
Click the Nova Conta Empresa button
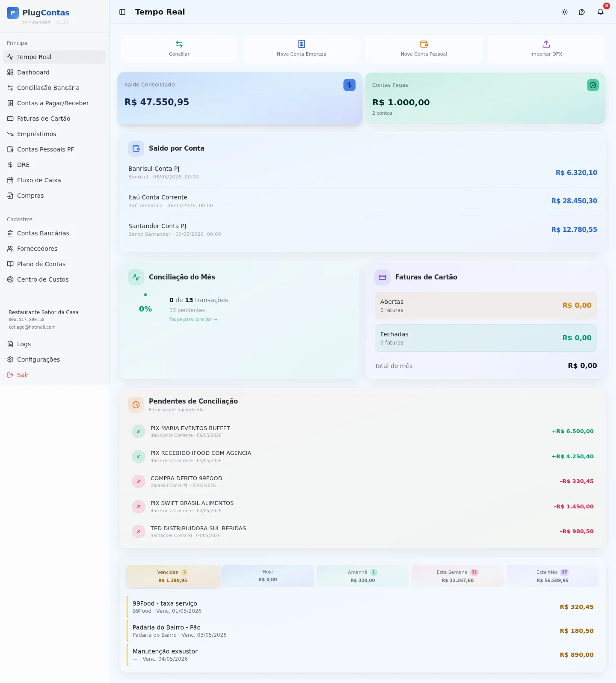click(x=302, y=49)
